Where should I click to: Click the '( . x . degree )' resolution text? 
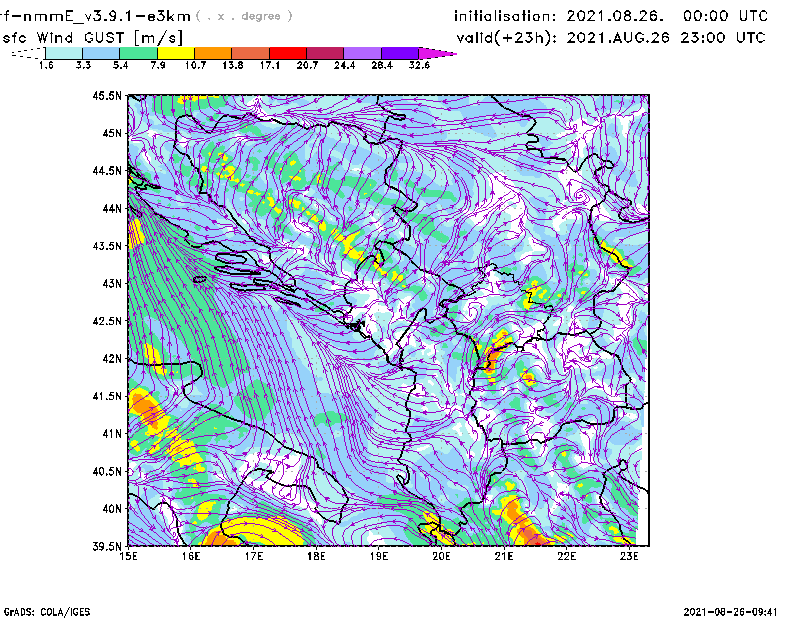[x=244, y=16]
